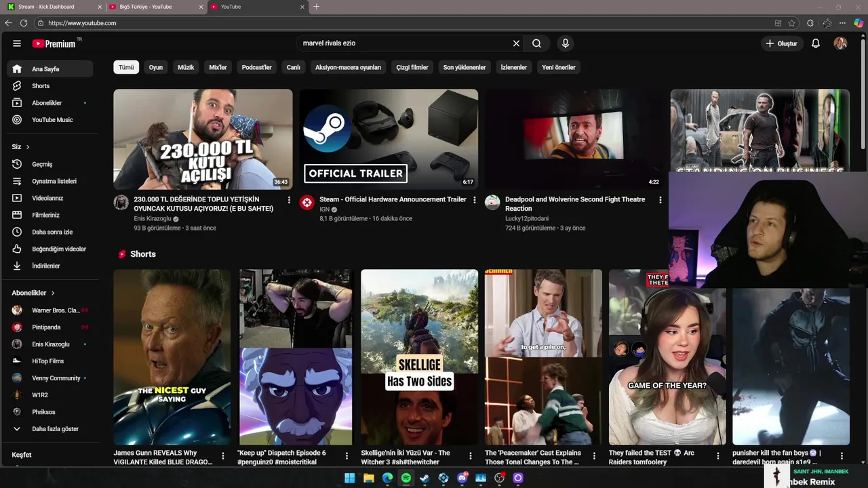Open İndirilenler in sidebar
Image resolution: width=868 pixels, height=488 pixels.
pos(50,266)
